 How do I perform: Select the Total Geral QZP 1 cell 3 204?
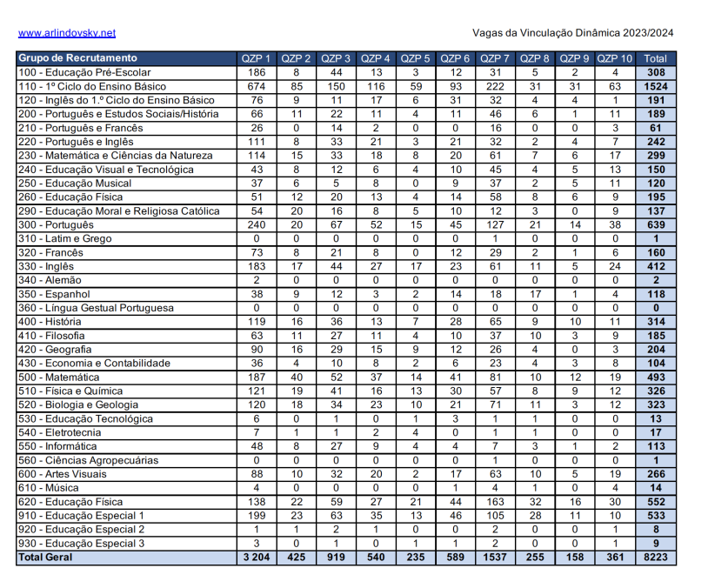256,557
